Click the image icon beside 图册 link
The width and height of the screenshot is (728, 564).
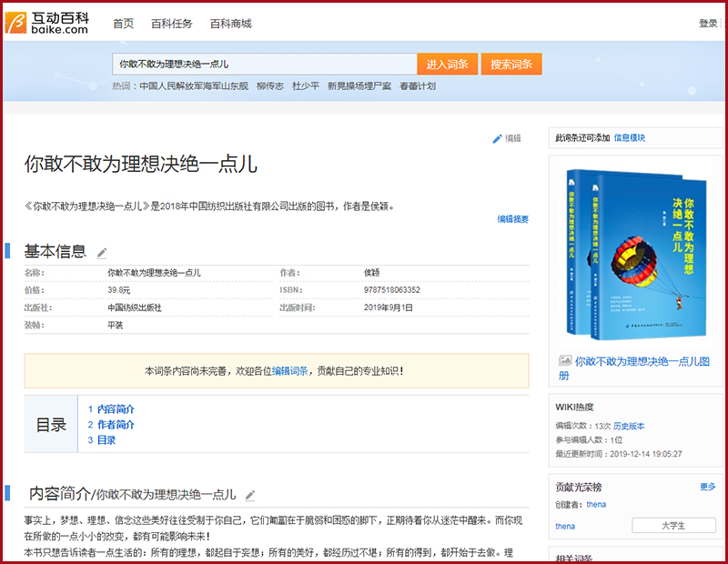coord(565,360)
